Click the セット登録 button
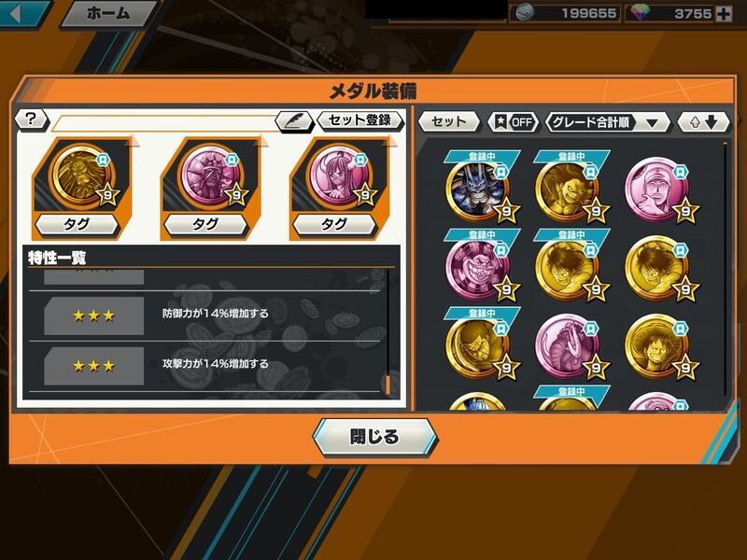 (x=359, y=120)
